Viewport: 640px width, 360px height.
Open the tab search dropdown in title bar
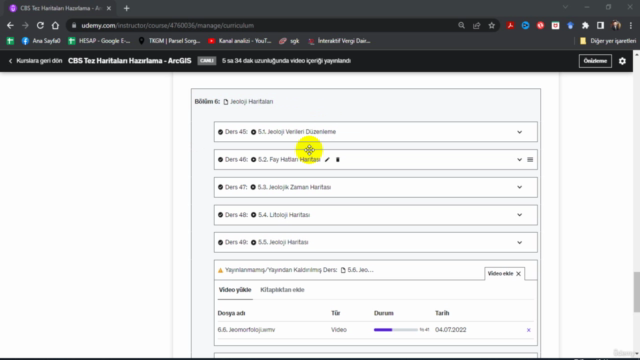pos(565,7)
